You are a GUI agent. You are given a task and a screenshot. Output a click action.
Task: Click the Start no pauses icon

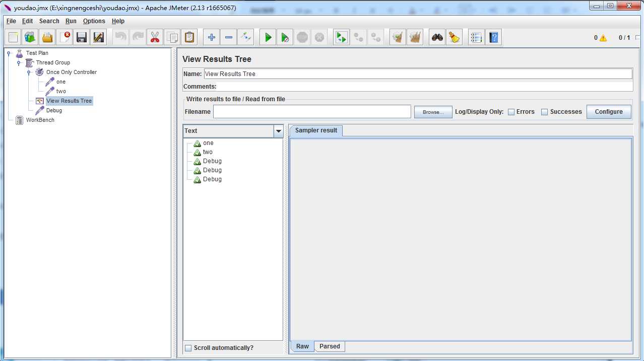[285, 37]
